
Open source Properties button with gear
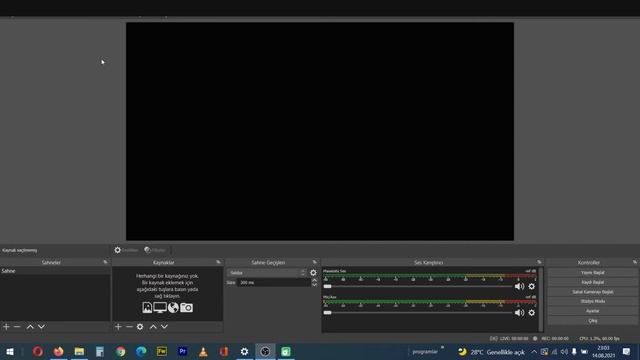click(126, 250)
